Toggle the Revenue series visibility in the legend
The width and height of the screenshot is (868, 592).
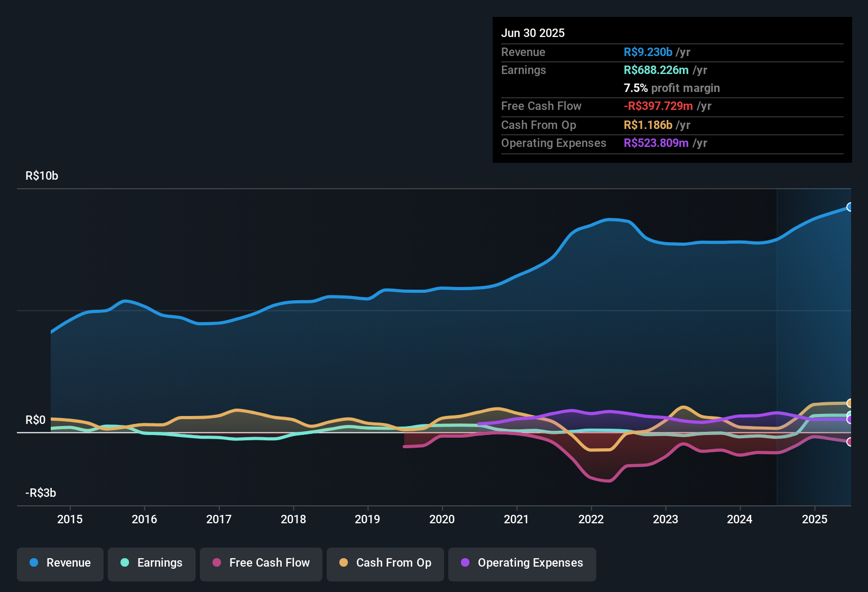60,564
